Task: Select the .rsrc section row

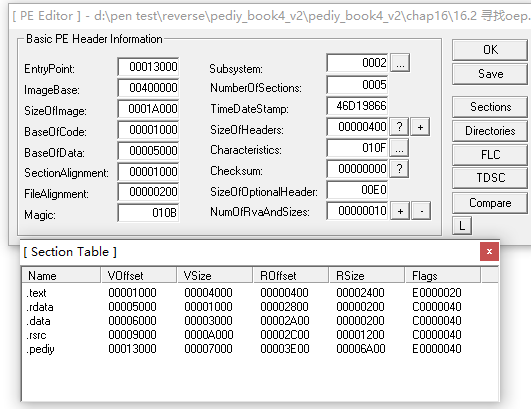Action: tap(261, 335)
